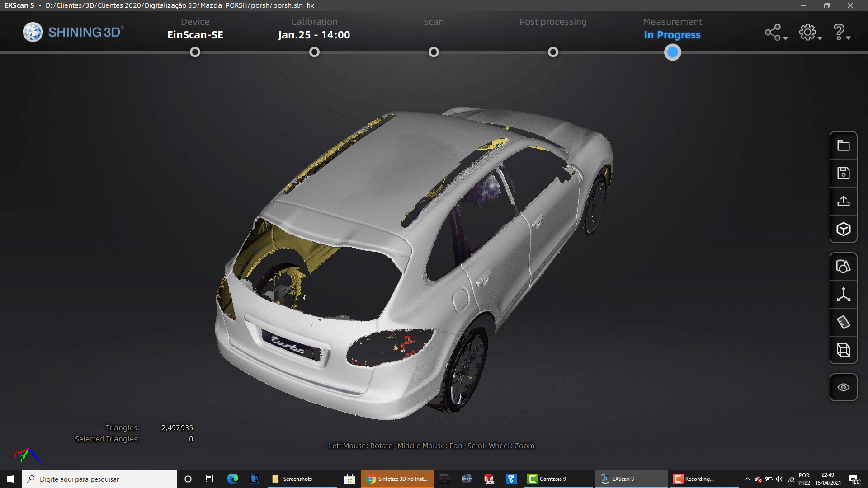Switch to EXScan S taskbar button
The height and width of the screenshot is (488, 868).
coord(632,479)
